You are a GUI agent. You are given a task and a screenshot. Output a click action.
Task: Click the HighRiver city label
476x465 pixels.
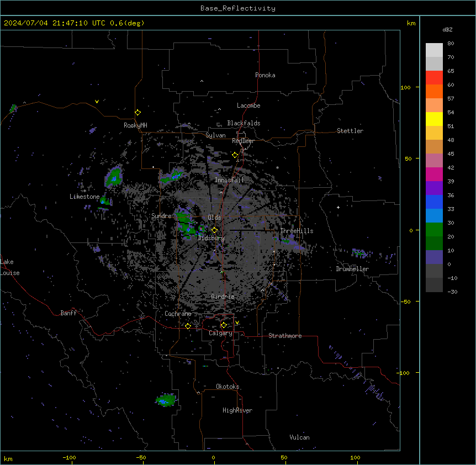(x=237, y=410)
